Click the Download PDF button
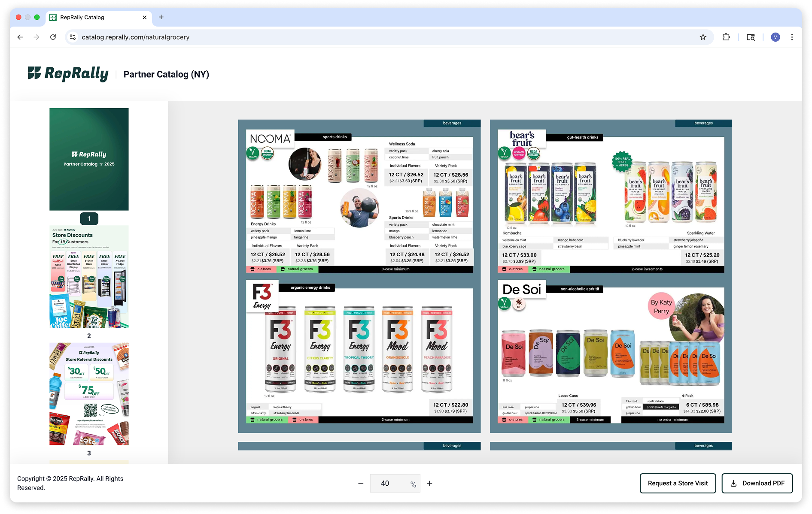 tap(757, 483)
